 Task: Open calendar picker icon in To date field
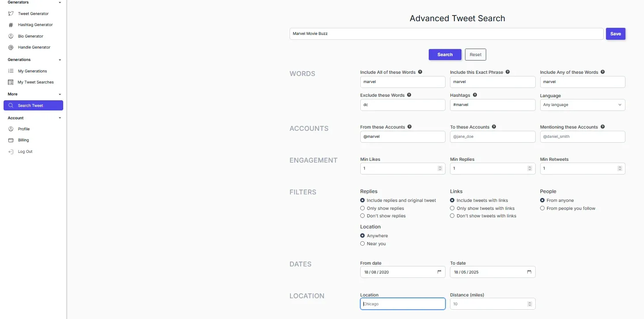[529, 272]
